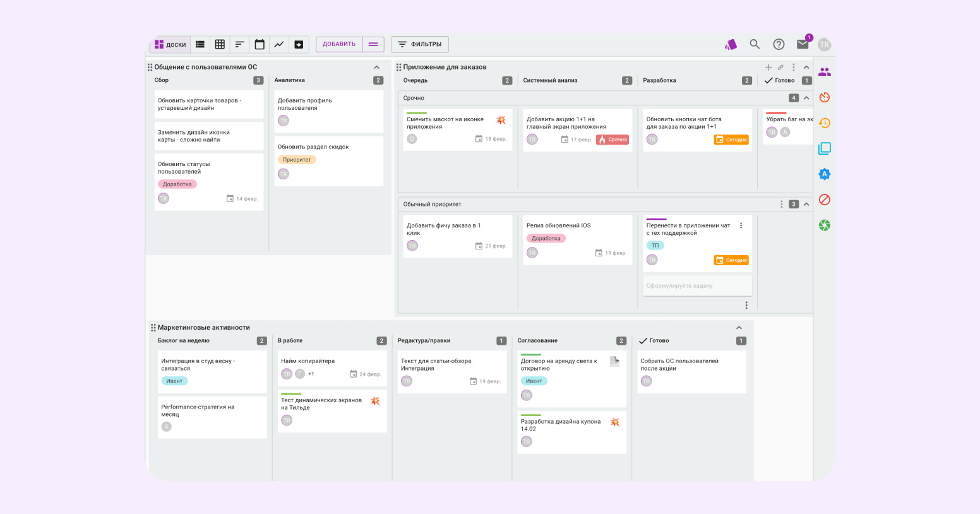Collapse the Общение с пользователями ОС board
This screenshot has width=980, height=514.
coord(377,68)
